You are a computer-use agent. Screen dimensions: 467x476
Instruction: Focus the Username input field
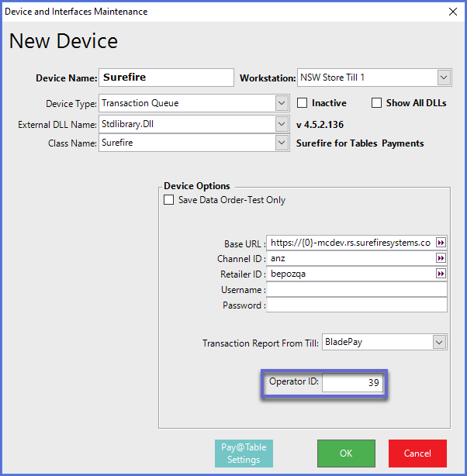[x=356, y=289]
